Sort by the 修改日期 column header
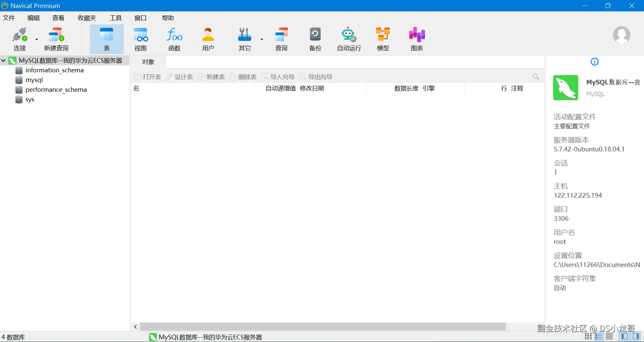The width and height of the screenshot is (644, 342). click(332, 88)
